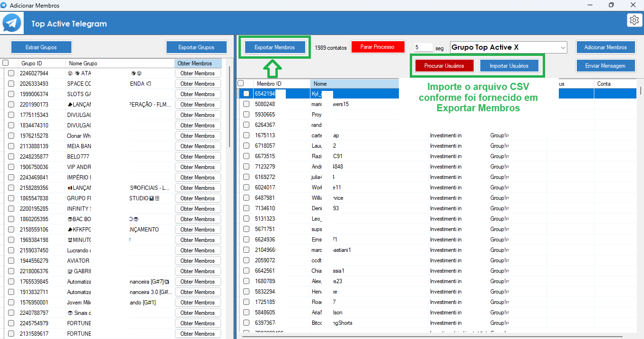This screenshot has width=644, height=339.
Task: Check the box beside group 2158289356
Action: pyautogui.click(x=11, y=188)
